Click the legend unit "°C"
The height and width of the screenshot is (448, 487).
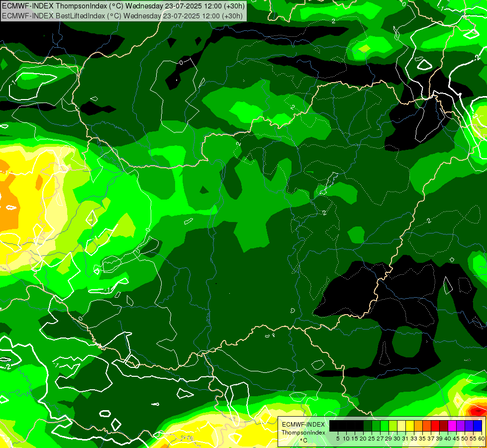point(304,440)
